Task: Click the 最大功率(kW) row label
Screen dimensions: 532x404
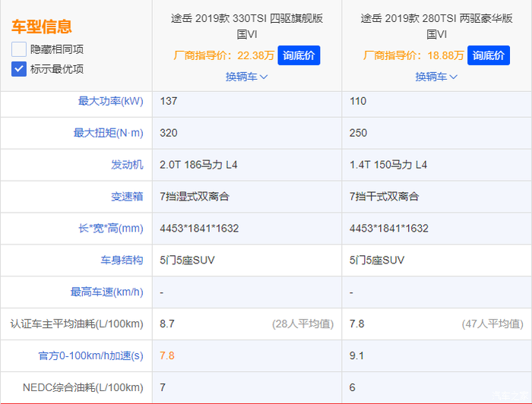Action: point(110,101)
